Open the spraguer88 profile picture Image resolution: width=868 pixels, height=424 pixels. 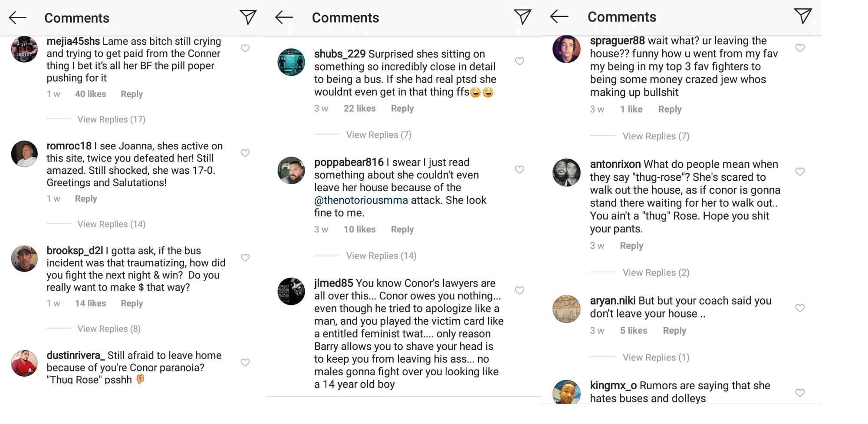click(566, 49)
